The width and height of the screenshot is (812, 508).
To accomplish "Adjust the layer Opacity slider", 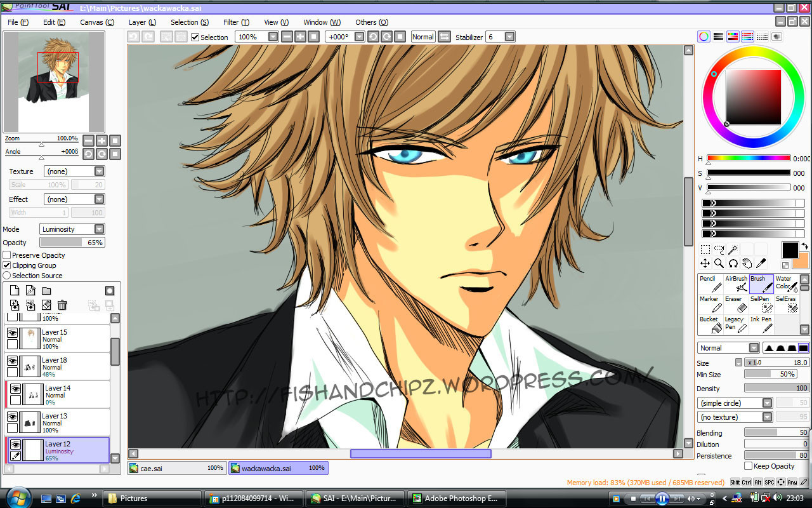I will pos(72,243).
